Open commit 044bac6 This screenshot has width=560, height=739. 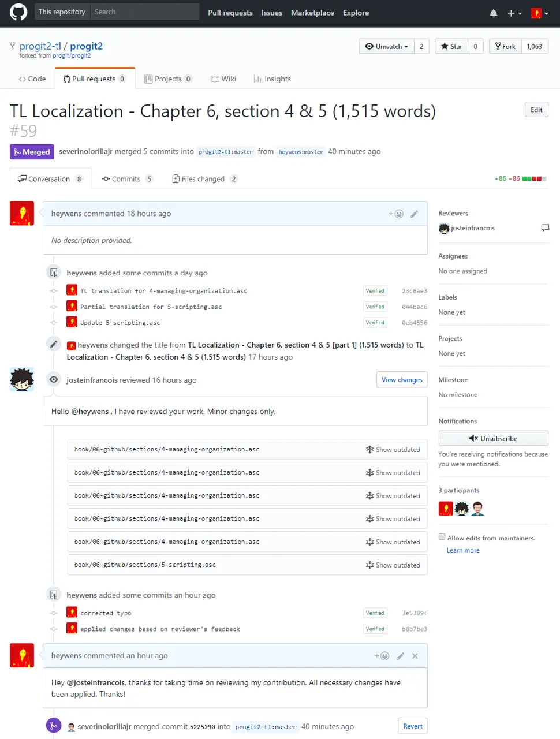tap(415, 307)
